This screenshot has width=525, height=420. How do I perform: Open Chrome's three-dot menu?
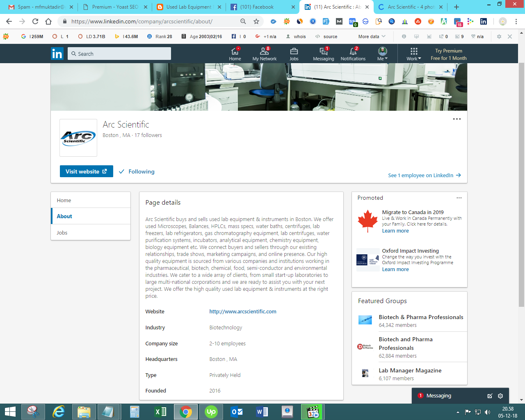coord(516,21)
